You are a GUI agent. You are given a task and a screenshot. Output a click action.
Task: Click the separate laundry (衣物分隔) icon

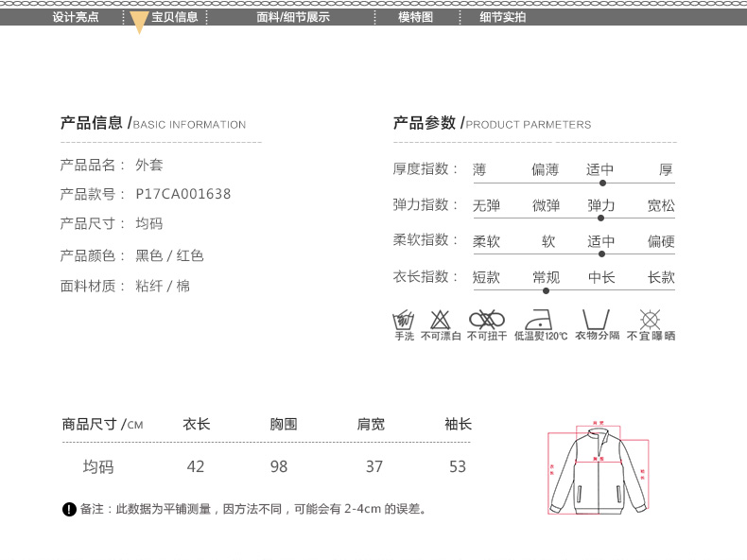[596, 319]
